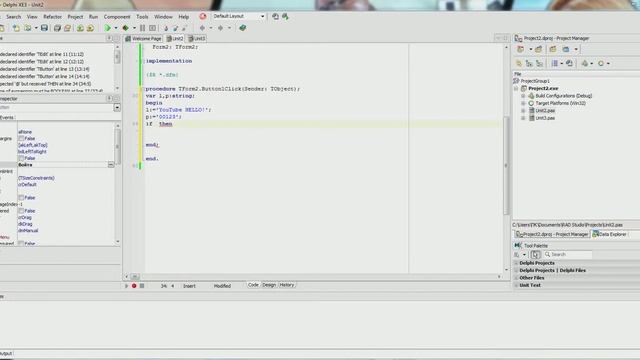Click the (TSizeConstraints) property value
The width and height of the screenshot is (640, 360).
[36, 178]
